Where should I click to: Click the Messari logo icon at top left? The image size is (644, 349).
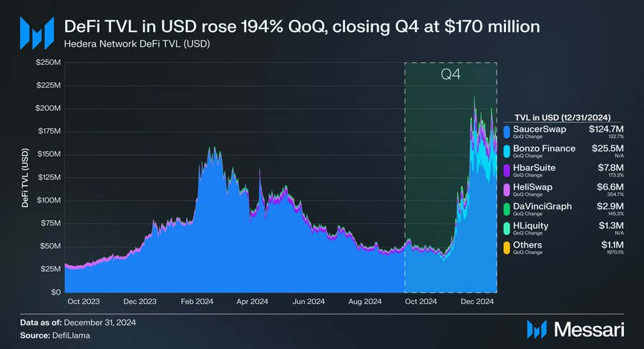[37, 34]
